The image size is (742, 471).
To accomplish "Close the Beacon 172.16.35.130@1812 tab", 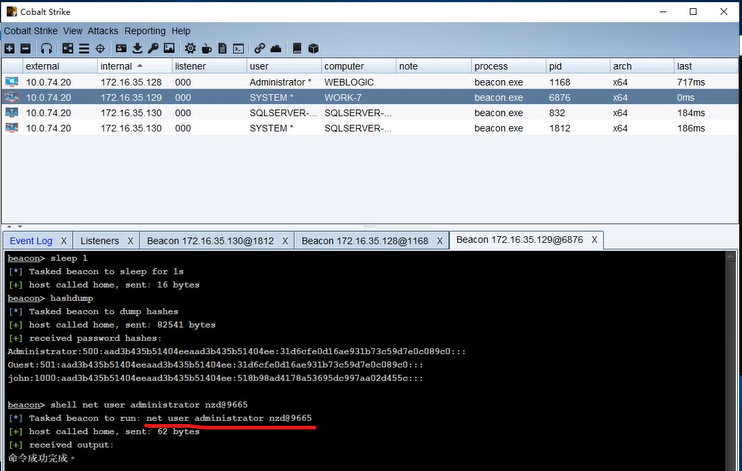I will click(285, 241).
